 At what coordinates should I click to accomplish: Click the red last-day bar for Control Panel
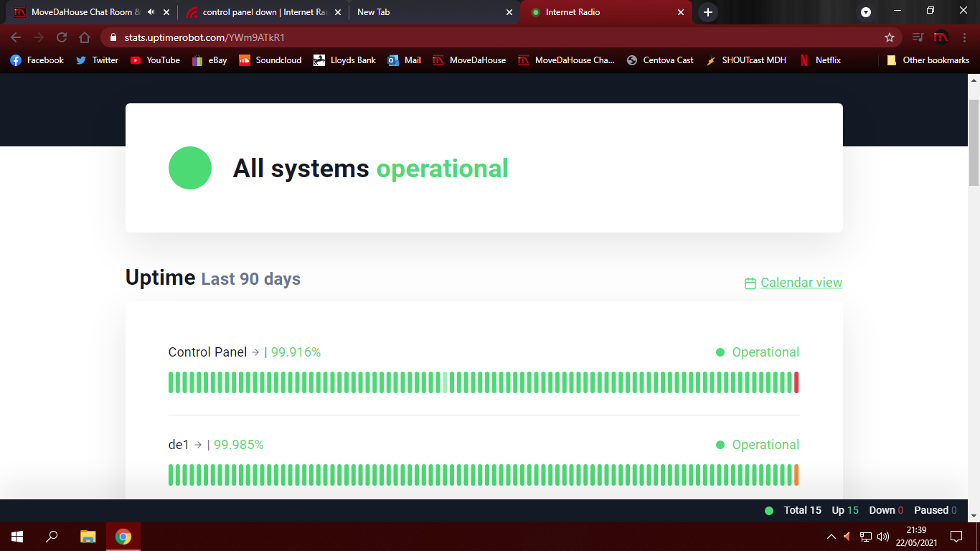tap(796, 382)
